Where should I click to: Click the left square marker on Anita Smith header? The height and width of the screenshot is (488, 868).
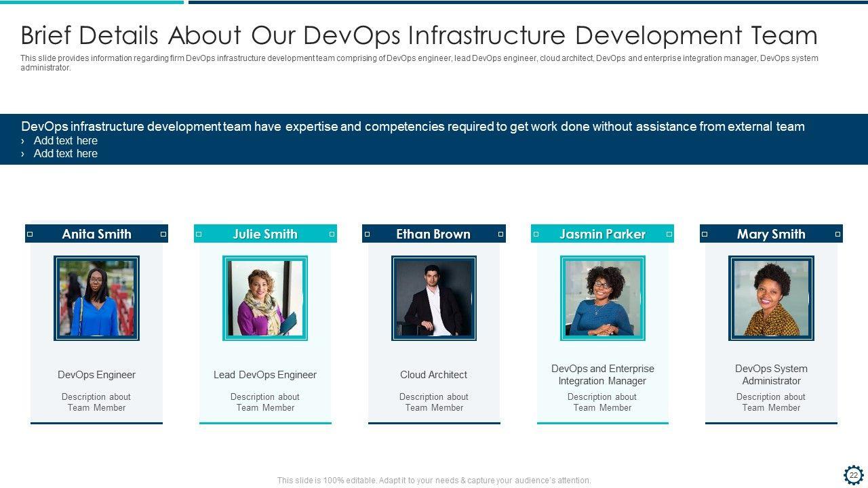click(30, 235)
